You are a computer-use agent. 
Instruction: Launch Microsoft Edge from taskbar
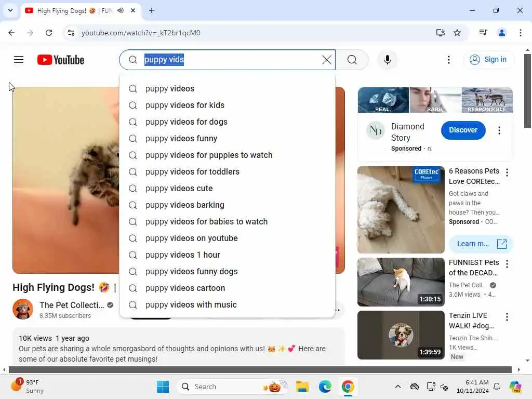[x=325, y=387]
